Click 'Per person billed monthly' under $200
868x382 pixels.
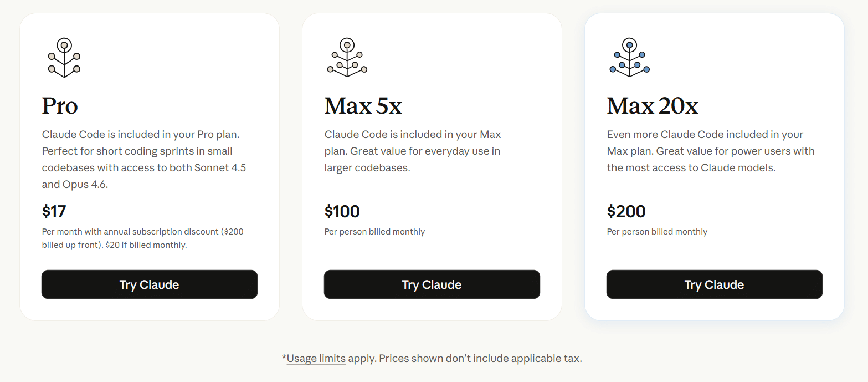[657, 232]
